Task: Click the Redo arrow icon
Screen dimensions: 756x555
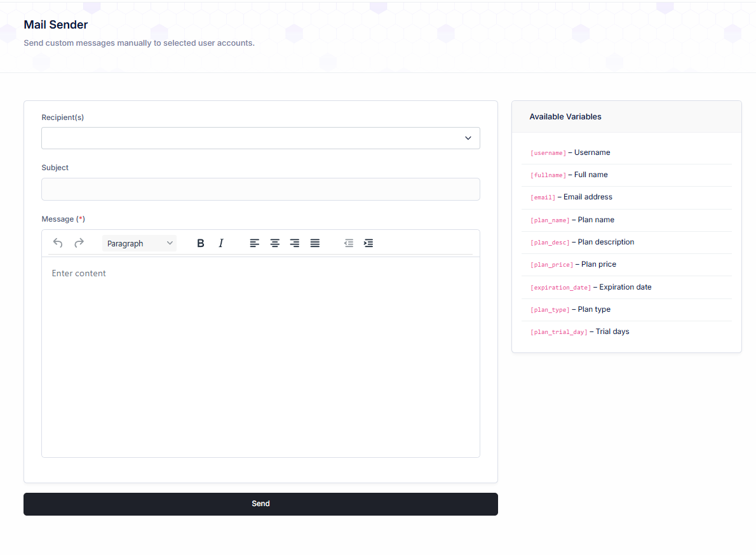Action: [79, 243]
